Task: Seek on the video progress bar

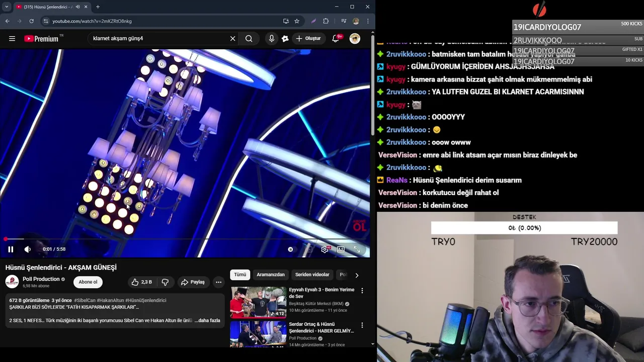Action: 185,239
